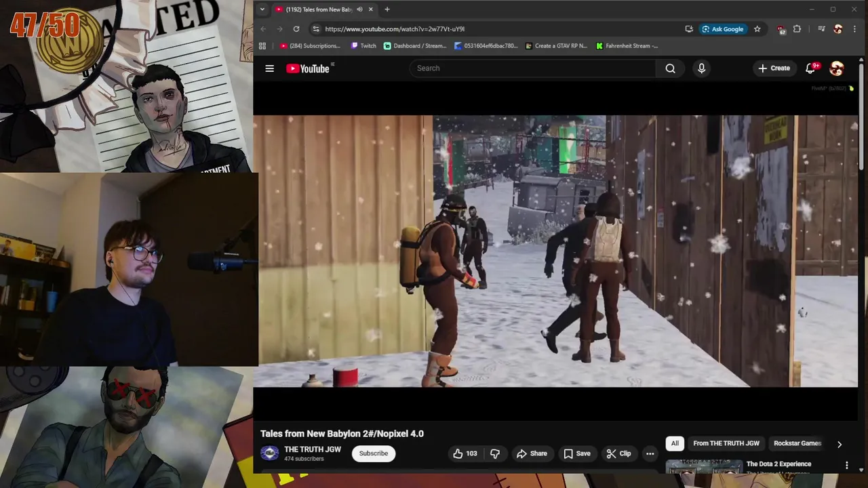The image size is (868, 488).
Task: Open the YouTube account avatar menu
Action: click(837, 68)
